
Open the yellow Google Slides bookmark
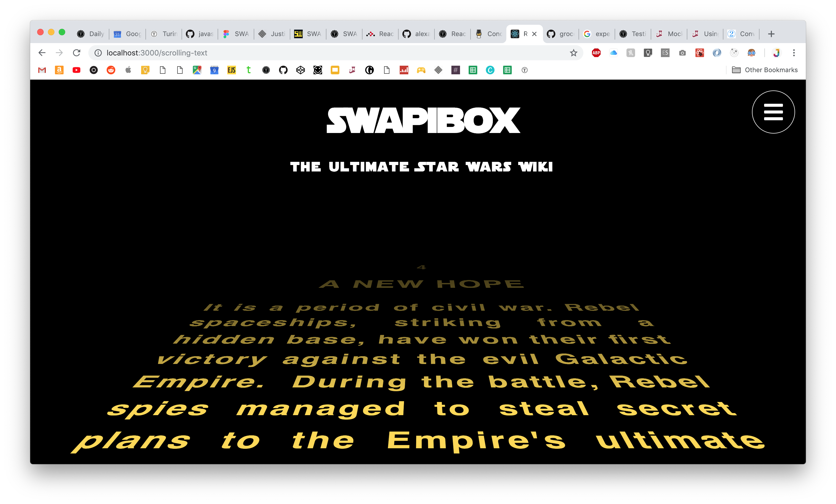[x=335, y=70]
